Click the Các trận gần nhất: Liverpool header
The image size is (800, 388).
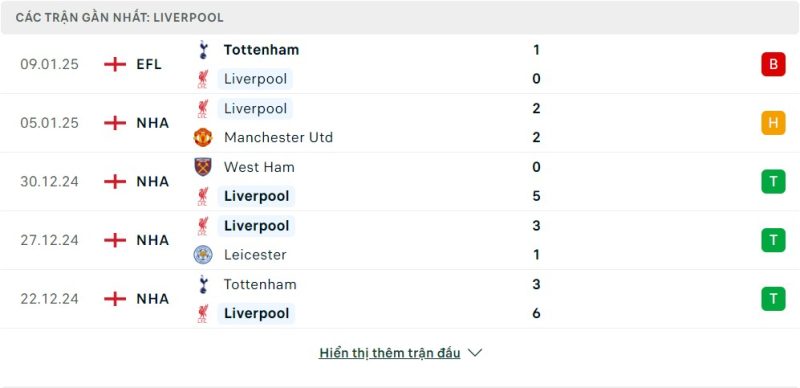click(119, 17)
